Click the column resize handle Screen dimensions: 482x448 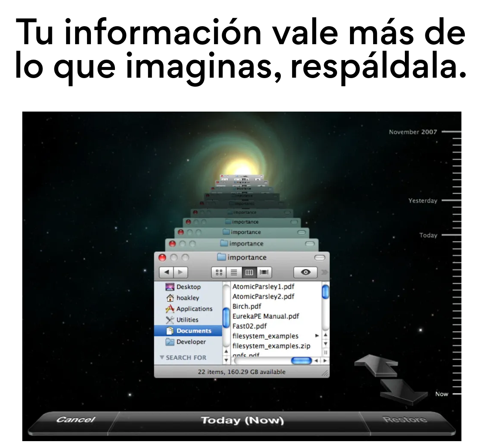325,352
